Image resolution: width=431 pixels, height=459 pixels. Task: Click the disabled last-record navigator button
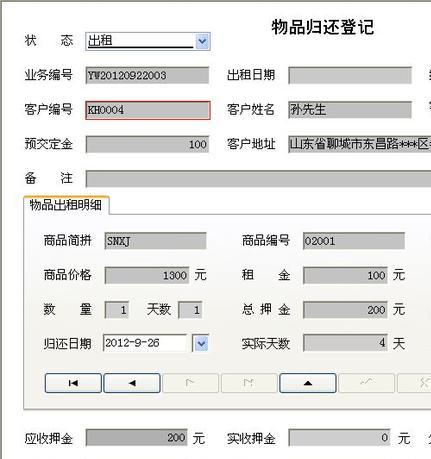click(249, 383)
